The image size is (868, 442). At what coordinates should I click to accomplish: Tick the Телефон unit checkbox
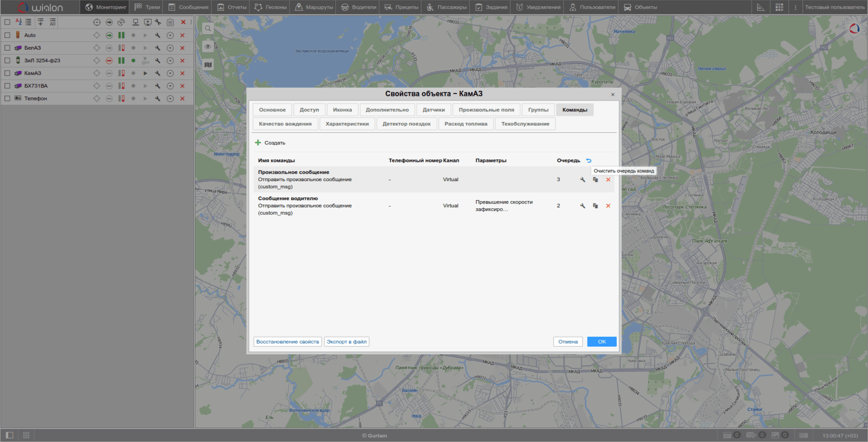(x=7, y=99)
